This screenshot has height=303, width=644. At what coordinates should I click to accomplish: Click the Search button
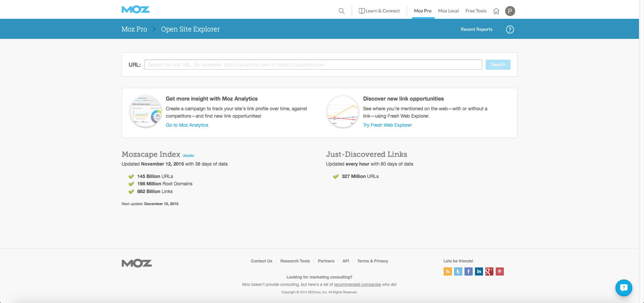coord(498,65)
